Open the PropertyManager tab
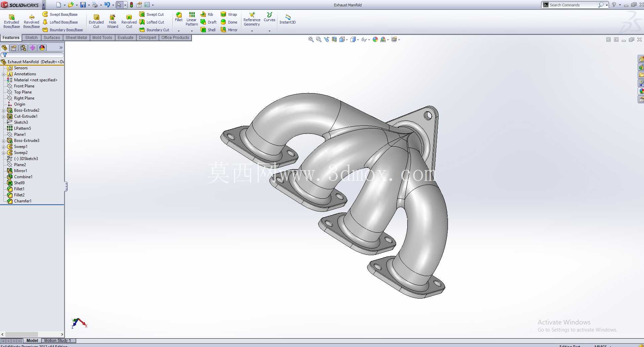Viewport: 644px width, 347px height. coord(14,48)
